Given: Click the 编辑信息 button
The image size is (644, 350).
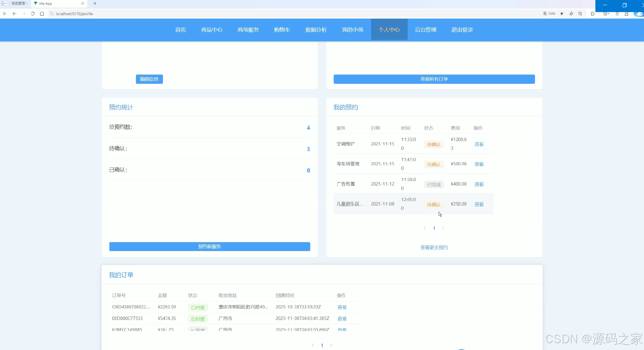Looking at the screenshot, I should pyautogui.click(x=149, y=79).
